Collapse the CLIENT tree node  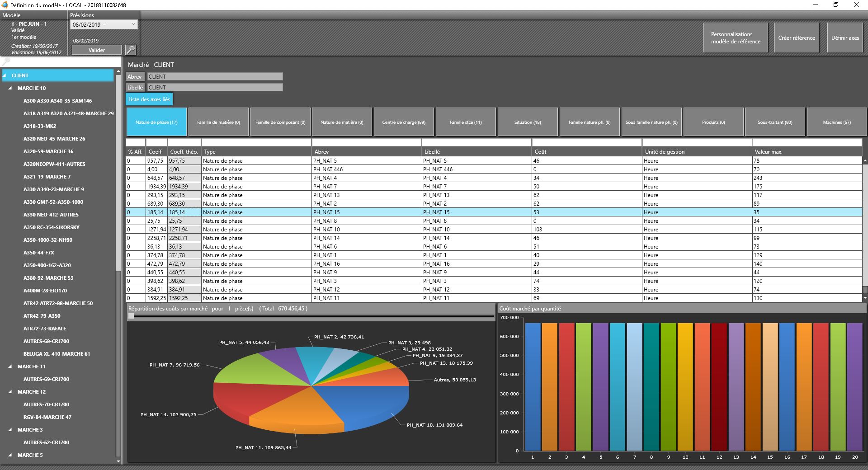pyautogui.click(x=5, y=75)
